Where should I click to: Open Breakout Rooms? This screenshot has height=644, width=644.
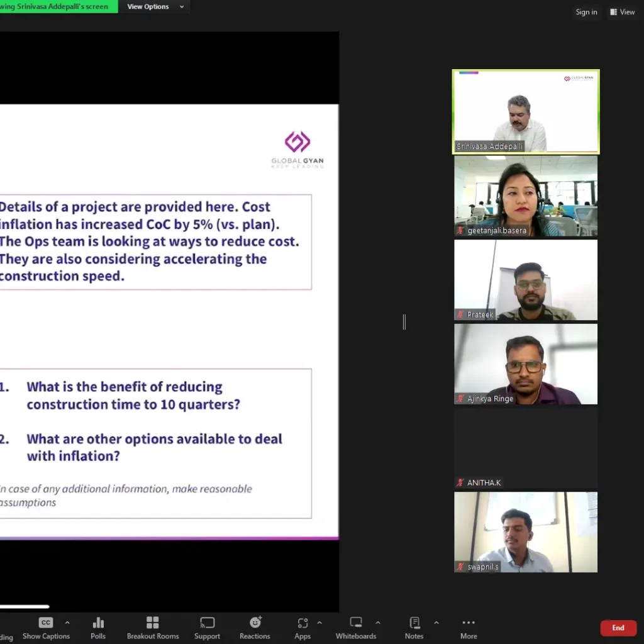[x=153, y=627]
